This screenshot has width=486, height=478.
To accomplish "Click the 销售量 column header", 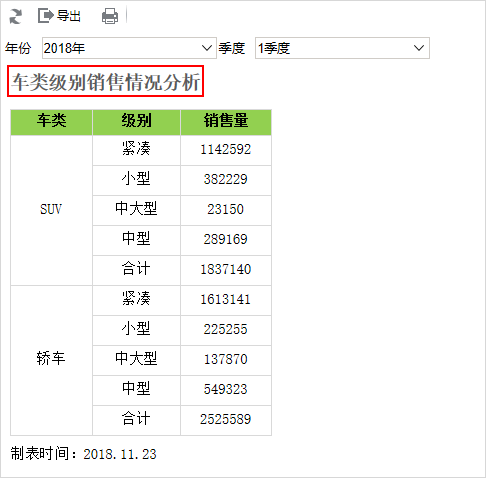I will pyautogui.click(x=226, y=120).
